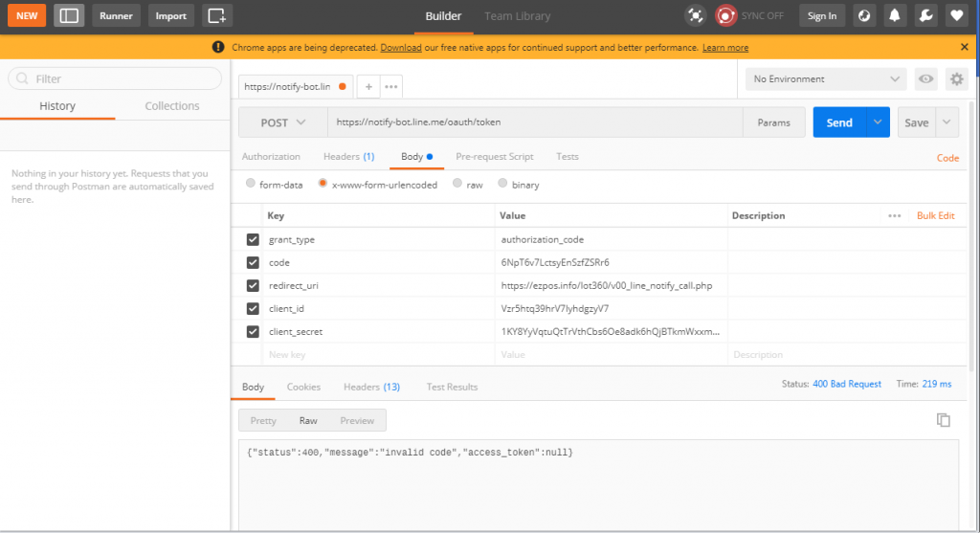Open notifications bell icon

coord(895,15)
